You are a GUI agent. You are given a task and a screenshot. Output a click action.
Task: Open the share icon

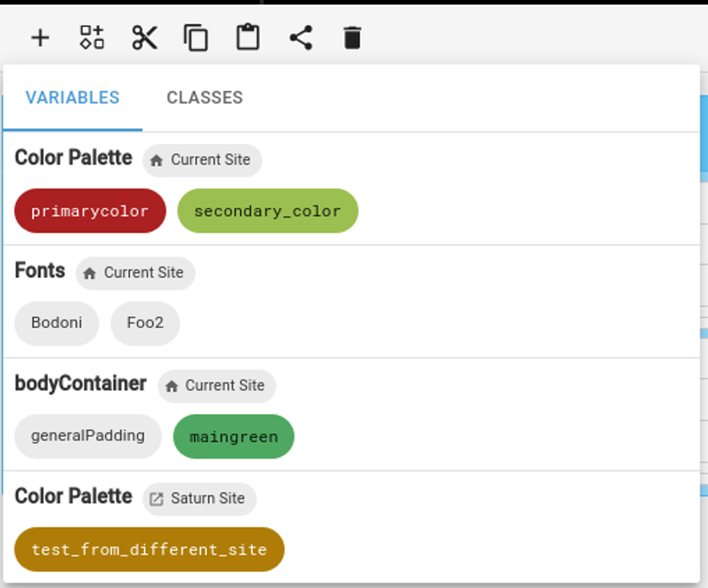click(301, 38)
